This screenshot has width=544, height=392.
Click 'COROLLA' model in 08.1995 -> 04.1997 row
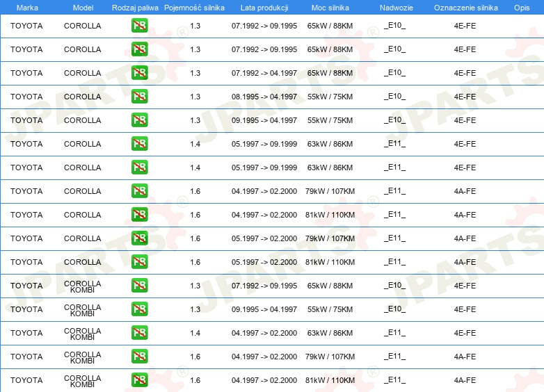[83, 97]
